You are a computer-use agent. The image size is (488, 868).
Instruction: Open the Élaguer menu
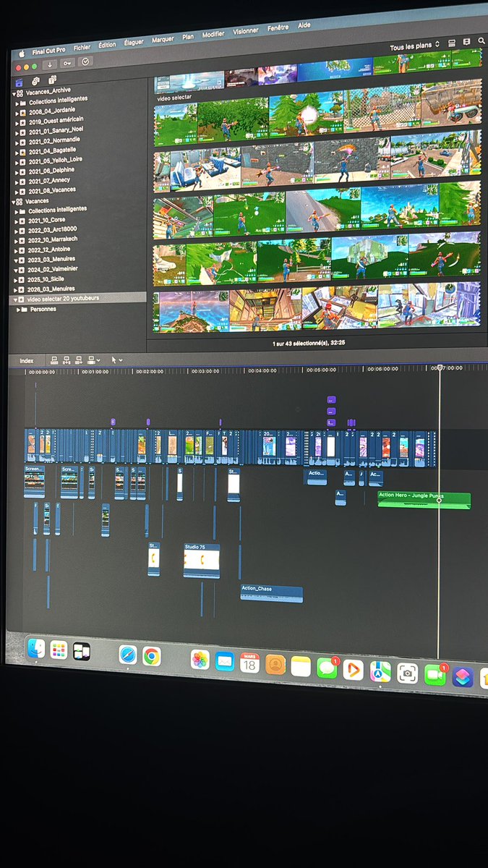pyautogui.click(x=134, y=43)
